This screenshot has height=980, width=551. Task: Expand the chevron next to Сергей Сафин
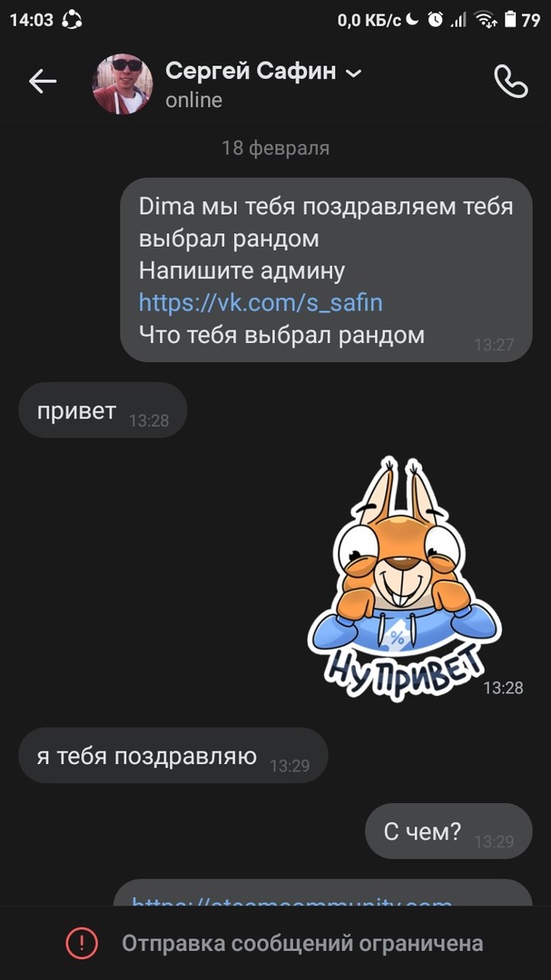coord(354,73)
